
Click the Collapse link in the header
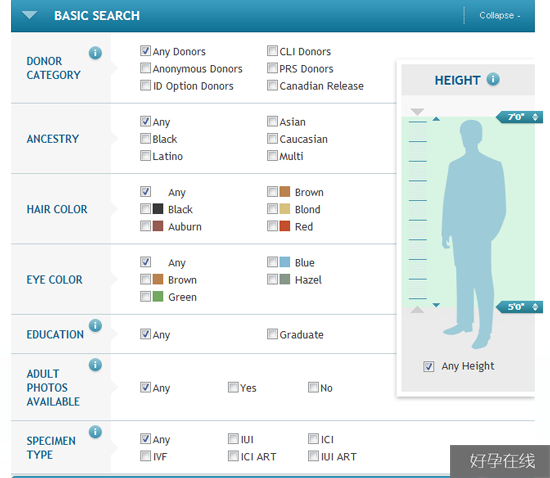point(499,15)
